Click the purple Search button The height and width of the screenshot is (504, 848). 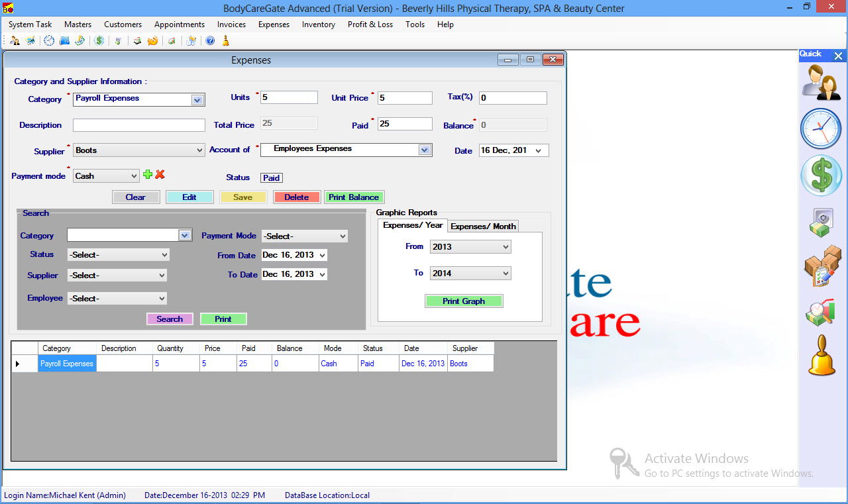coord(170,319)
